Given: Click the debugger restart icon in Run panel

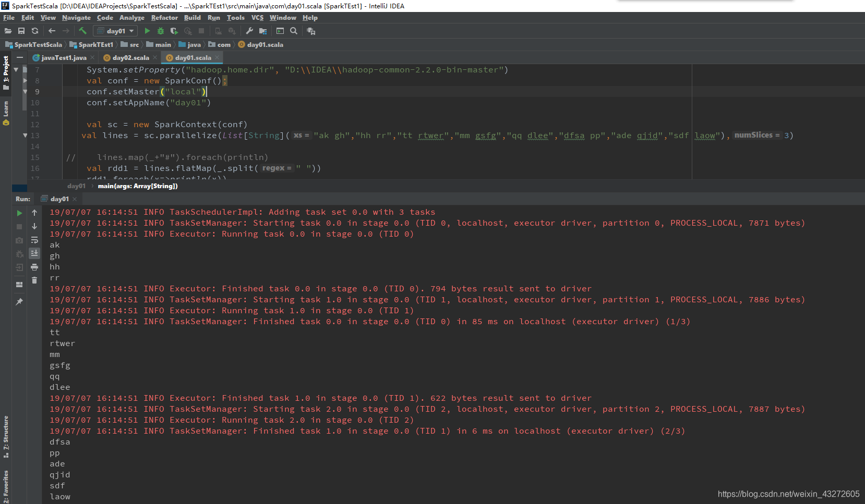Looking at the screenshot, I should (19, 254).
